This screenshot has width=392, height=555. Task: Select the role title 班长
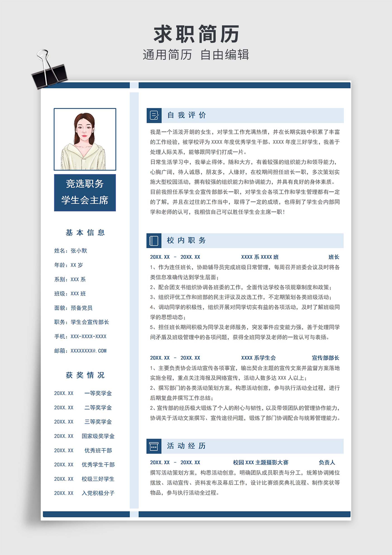(x=334, y=257)
